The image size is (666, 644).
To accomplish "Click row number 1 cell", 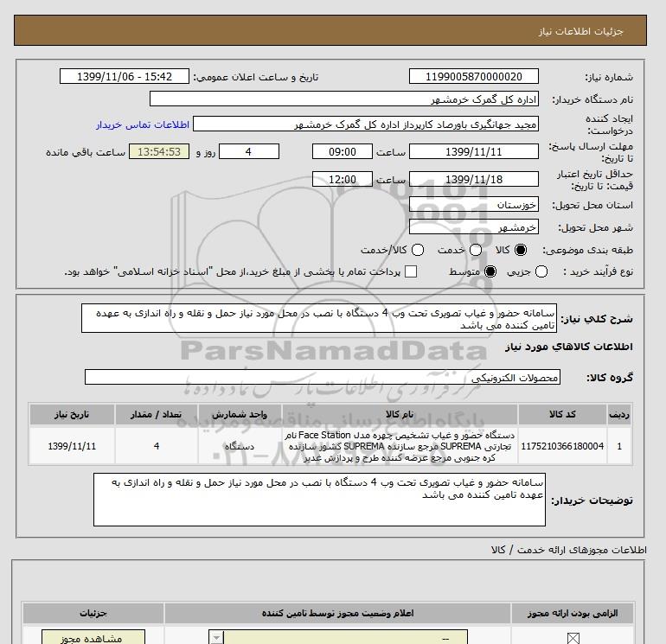I will point(619,446).
